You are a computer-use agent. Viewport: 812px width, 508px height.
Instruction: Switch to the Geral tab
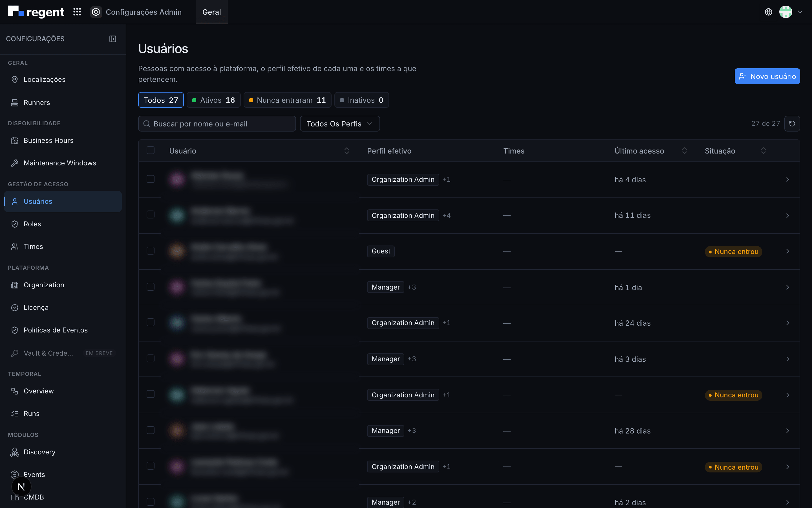212,12
